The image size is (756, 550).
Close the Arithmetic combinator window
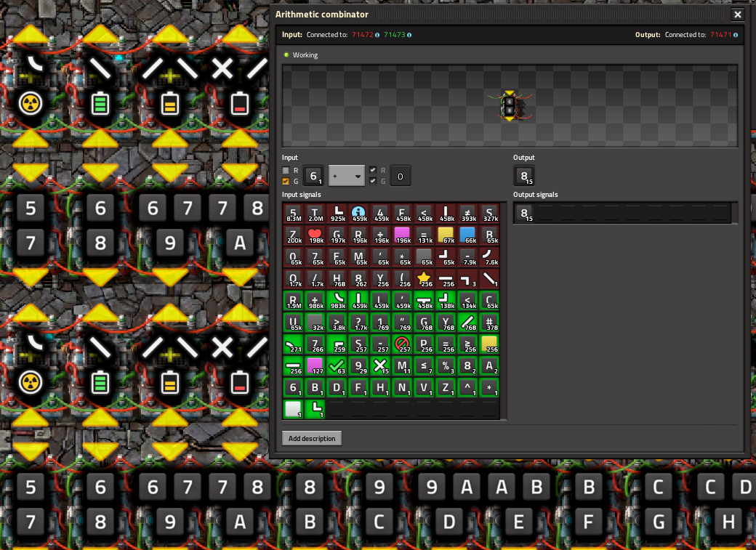click(737, 15)
